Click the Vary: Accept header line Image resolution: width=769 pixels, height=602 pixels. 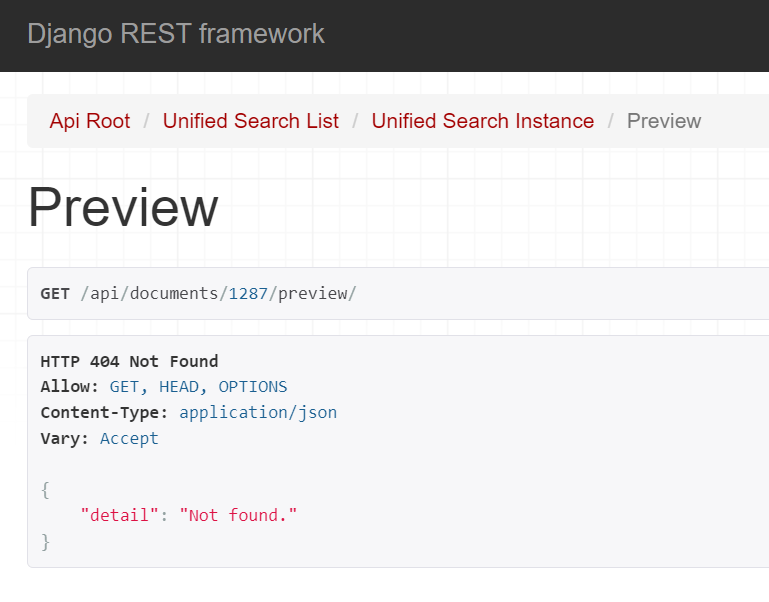click(x=100, y=438)
